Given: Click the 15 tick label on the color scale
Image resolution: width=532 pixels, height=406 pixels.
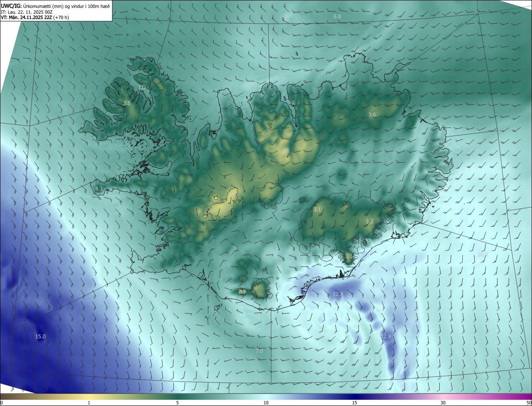Looking at the screenshot, I should click(x=355, y=403).
